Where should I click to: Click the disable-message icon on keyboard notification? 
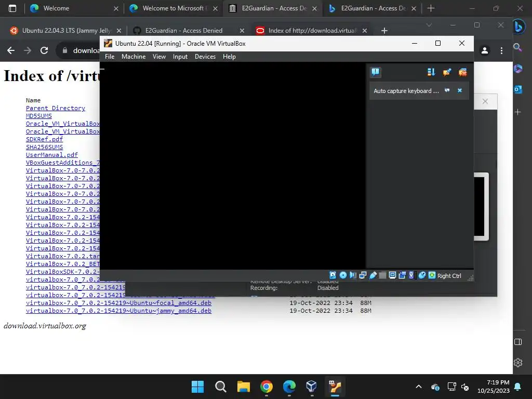[447, 90]
